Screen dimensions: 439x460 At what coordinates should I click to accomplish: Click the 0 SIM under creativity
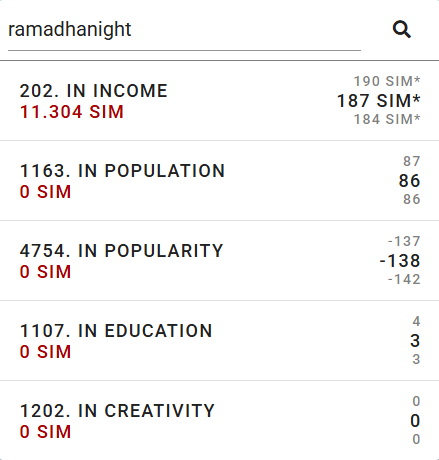(x=45, y=432)
